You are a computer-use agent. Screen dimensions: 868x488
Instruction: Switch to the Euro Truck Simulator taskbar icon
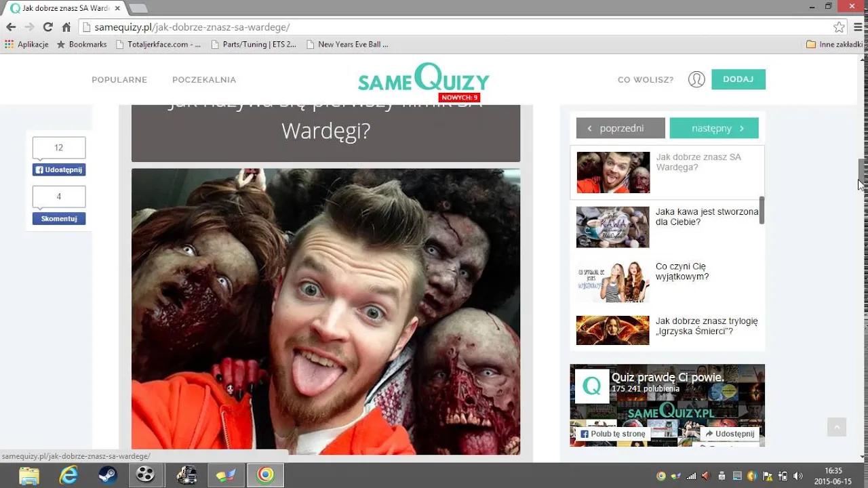coord(186,475)
